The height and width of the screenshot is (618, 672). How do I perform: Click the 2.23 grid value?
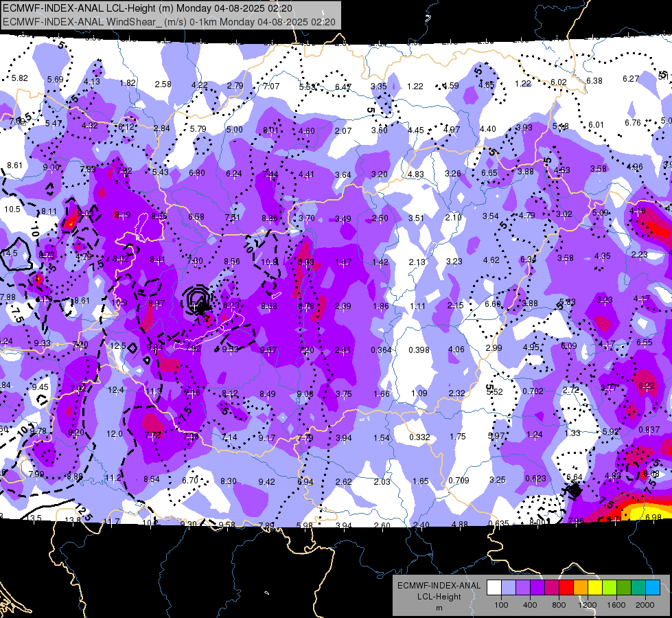(x=639, y=254)
